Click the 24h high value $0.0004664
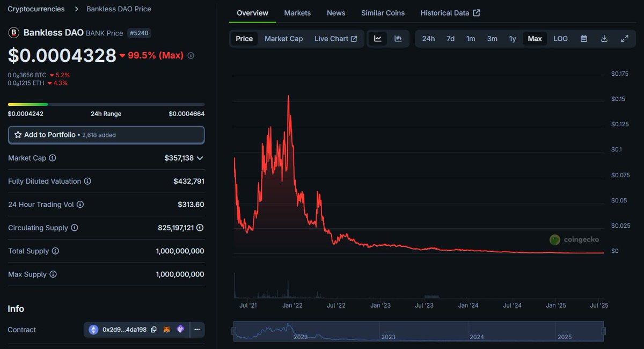The image size is (644, 349). coord(186,114)
